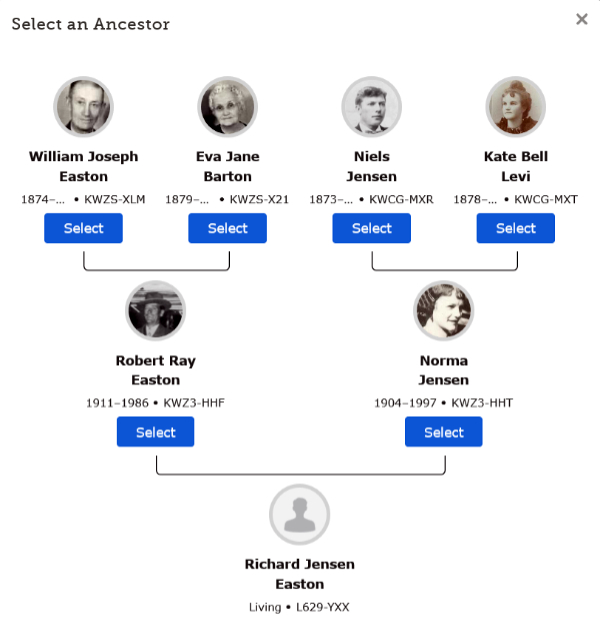Click Eva Jane Barton's portrait photo
The height and width of the screenshot is (617, 600).
(228, 107)
